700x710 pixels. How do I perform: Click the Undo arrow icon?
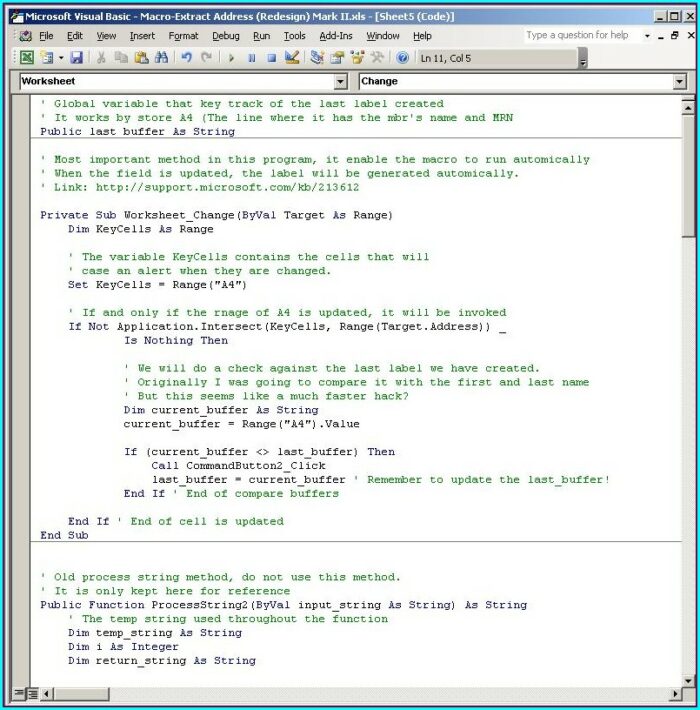[186, 58]
